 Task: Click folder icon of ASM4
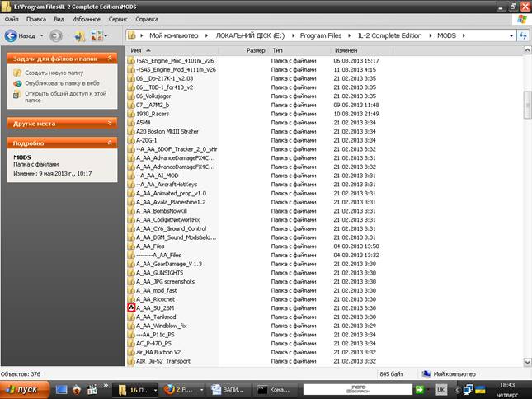tap(131, 122)
